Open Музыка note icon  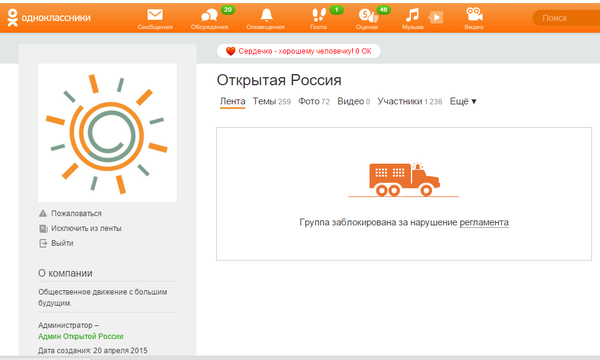pos(412,15)
